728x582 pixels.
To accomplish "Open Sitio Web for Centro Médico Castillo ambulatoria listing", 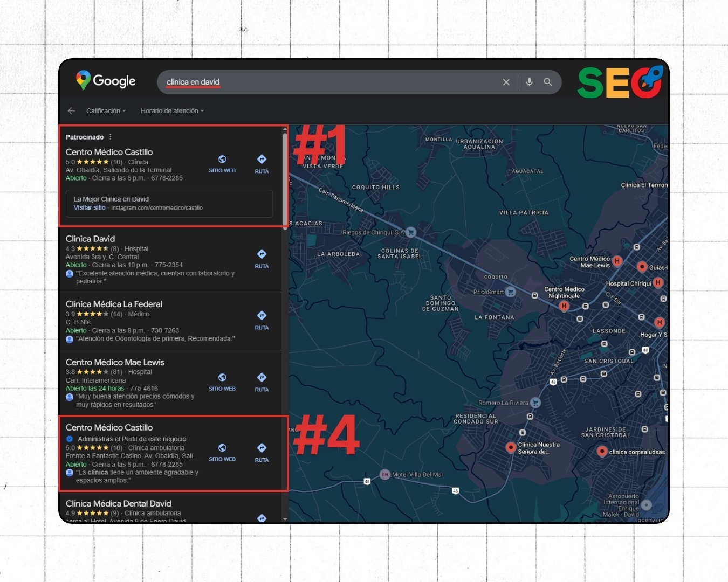I will 222,452.
